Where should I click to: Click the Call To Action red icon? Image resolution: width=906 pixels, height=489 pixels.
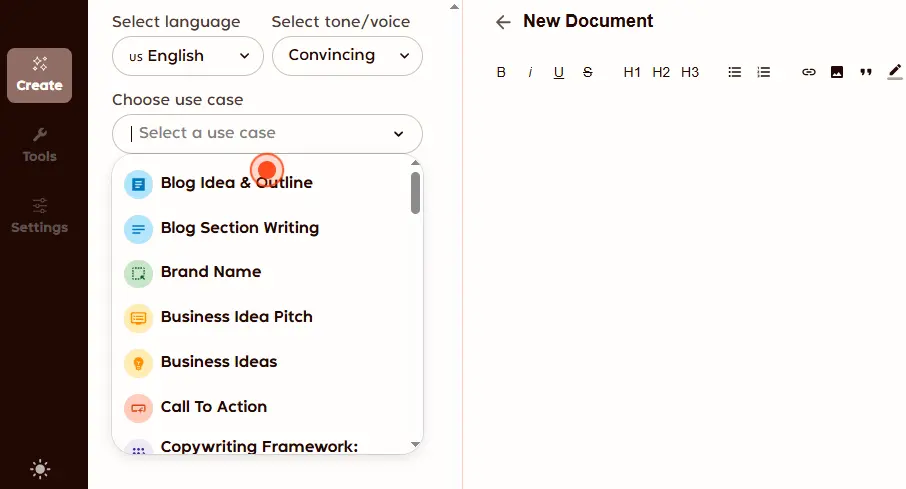[x=138, y=408]
